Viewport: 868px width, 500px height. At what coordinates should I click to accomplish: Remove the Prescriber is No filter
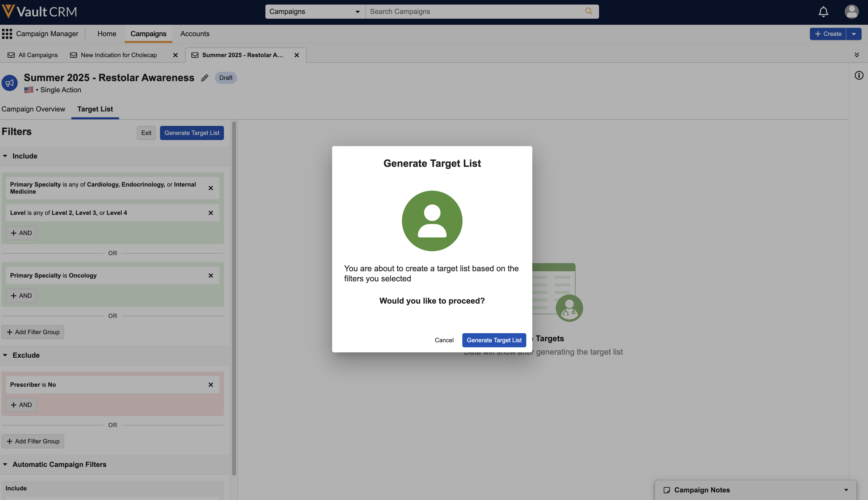[x=211, y=385]
